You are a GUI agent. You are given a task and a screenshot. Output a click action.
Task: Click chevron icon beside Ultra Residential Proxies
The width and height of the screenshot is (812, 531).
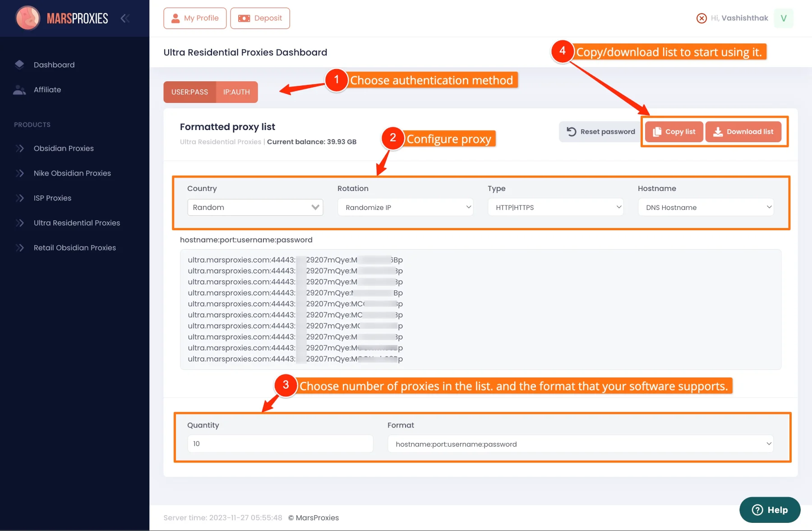click(19, 223)
